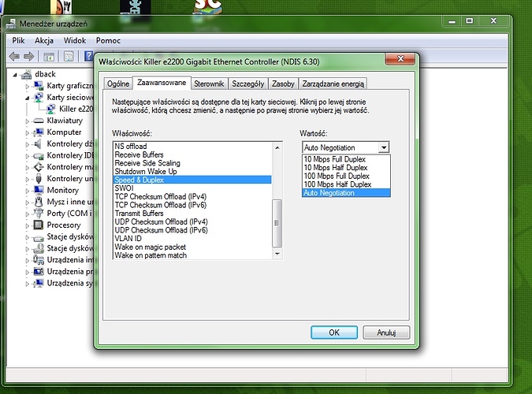Click the property list scrollbar up arrow

point(277,147)
